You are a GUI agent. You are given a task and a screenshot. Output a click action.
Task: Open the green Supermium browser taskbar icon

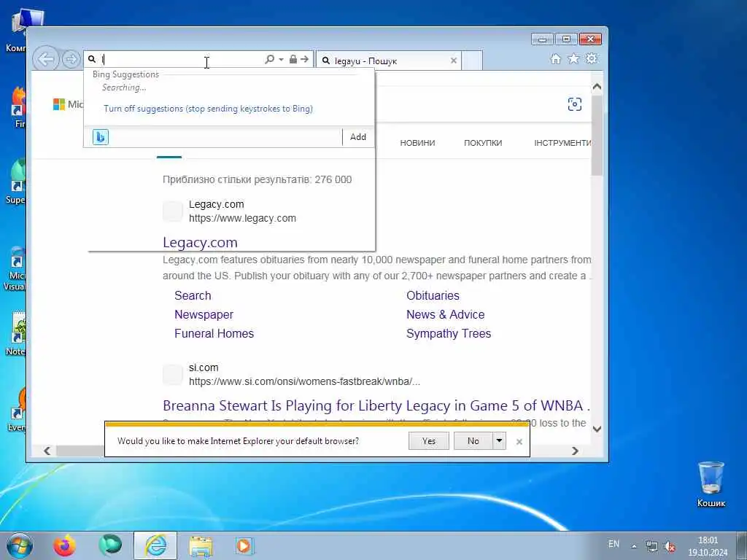pyautogui.click(x=110, y=545)
